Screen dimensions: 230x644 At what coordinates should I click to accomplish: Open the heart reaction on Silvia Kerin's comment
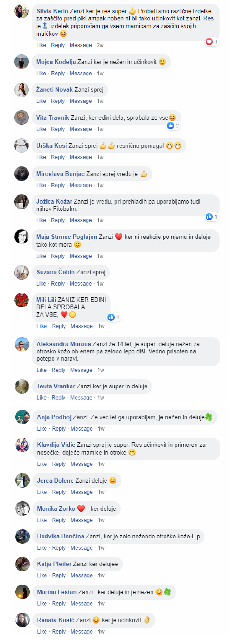(212, 42)
